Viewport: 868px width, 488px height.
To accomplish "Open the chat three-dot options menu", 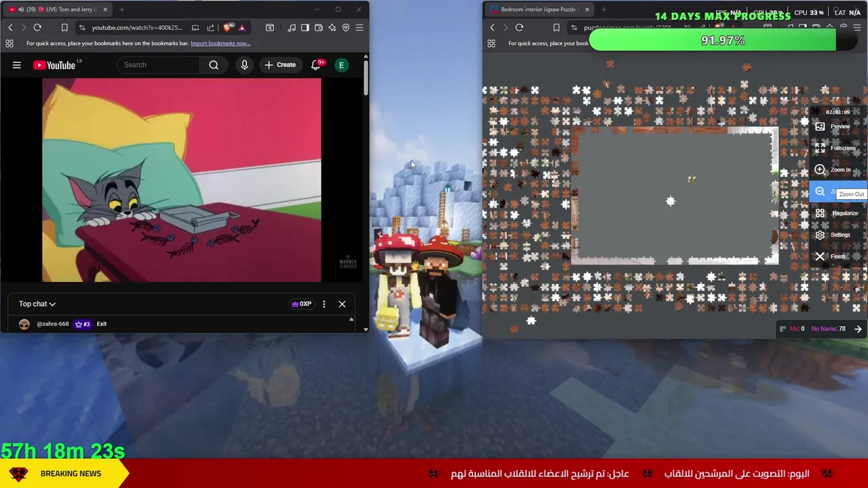I will (324, 304).
